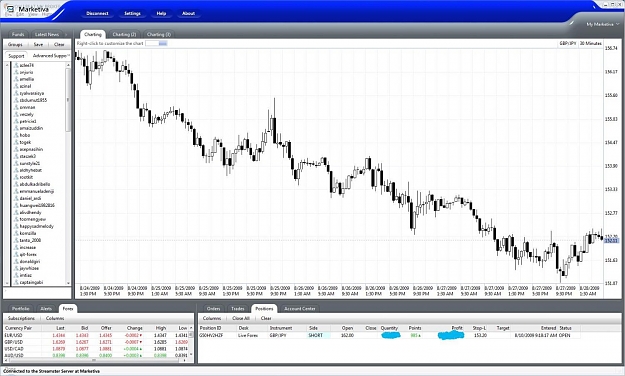This screenshot has width=625, height=376.
Task: Click the Stop-L column header
Action: (x=480, y=328)
